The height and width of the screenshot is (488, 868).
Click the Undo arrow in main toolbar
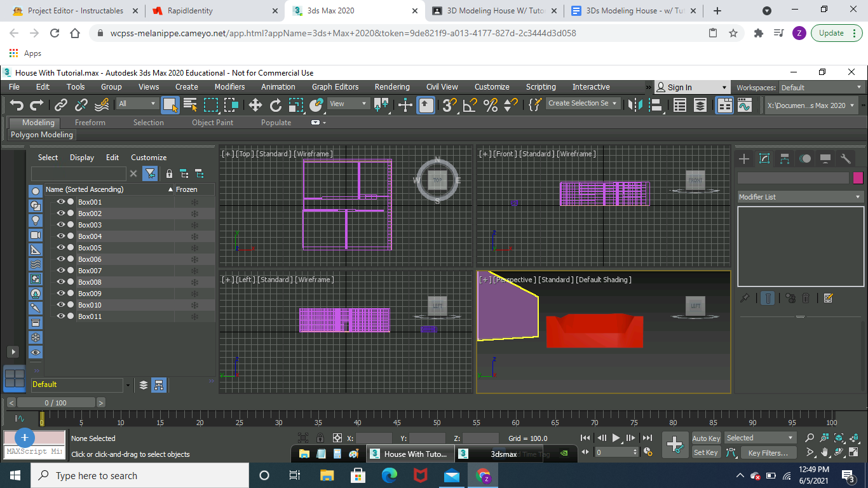(17, 105)
